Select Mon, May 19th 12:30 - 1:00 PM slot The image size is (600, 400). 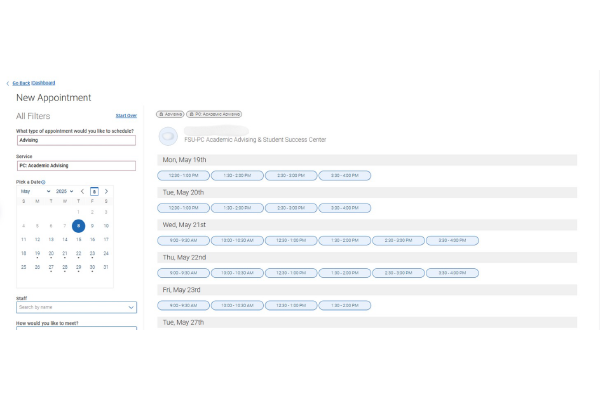coord(183,175)
